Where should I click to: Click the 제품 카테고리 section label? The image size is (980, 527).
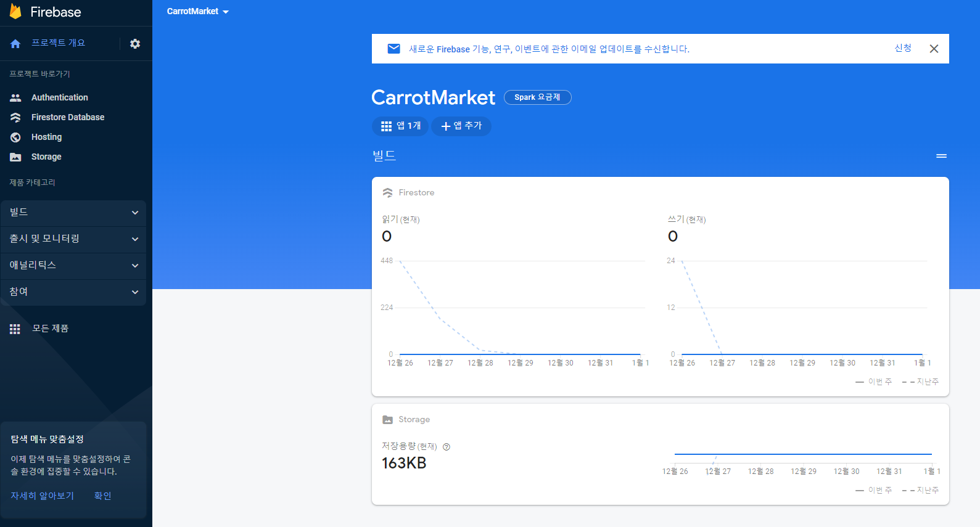[x=32, y=182]
